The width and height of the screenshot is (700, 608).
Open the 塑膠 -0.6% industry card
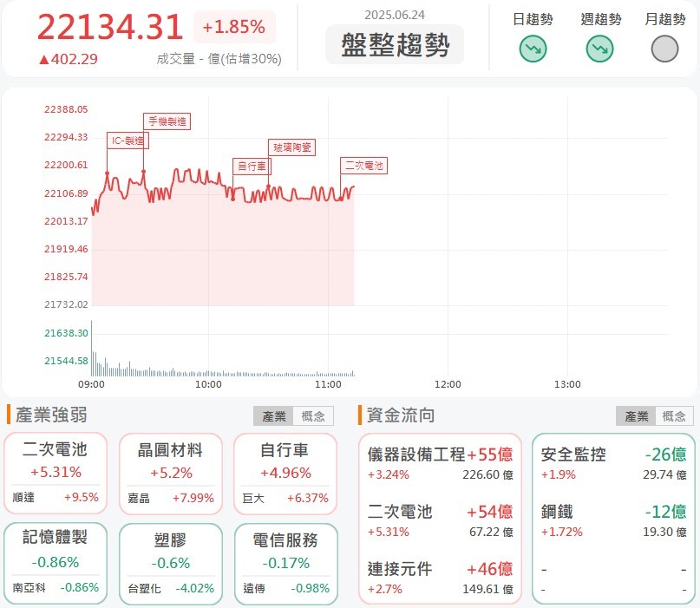point(171,564)
